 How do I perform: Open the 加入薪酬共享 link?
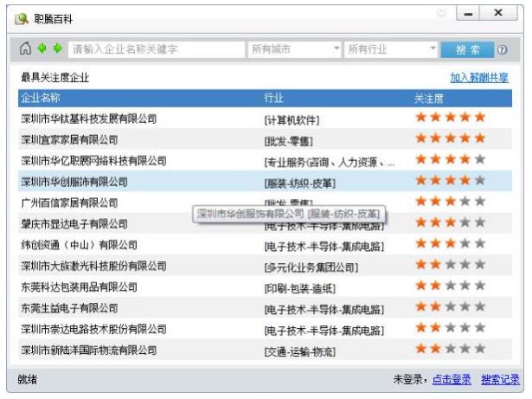(479, 78)
